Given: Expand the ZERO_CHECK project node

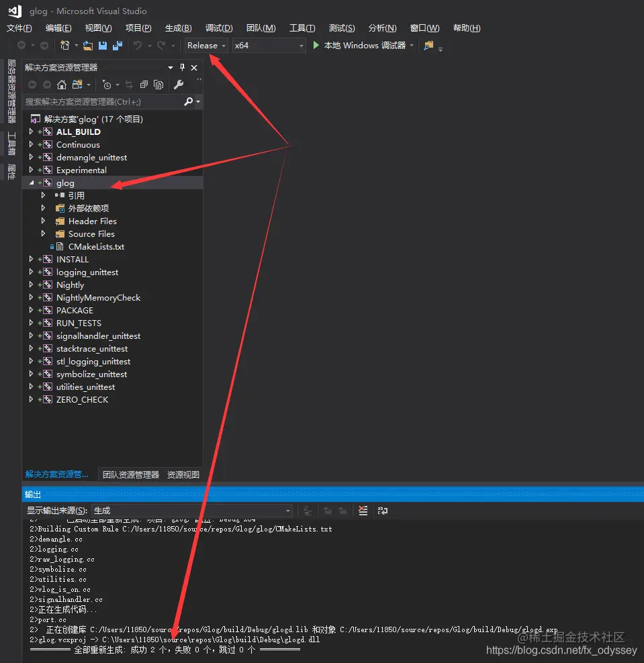Looking at the screenshot, I should (31, 399).
